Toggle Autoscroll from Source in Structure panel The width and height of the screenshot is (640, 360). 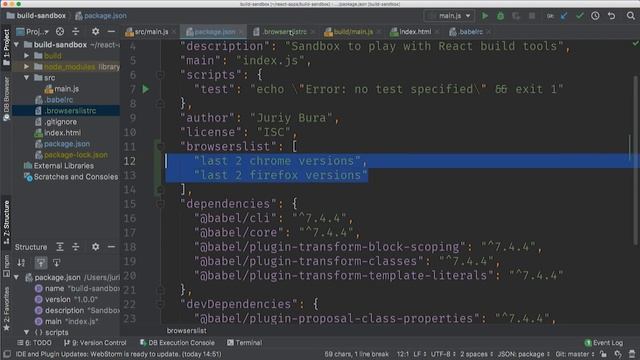coord(56,262)
